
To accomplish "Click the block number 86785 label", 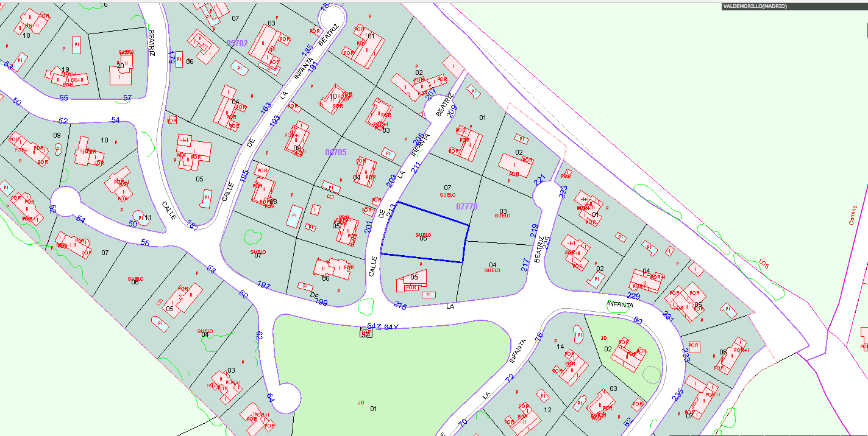I will click(x=335, y=152).
